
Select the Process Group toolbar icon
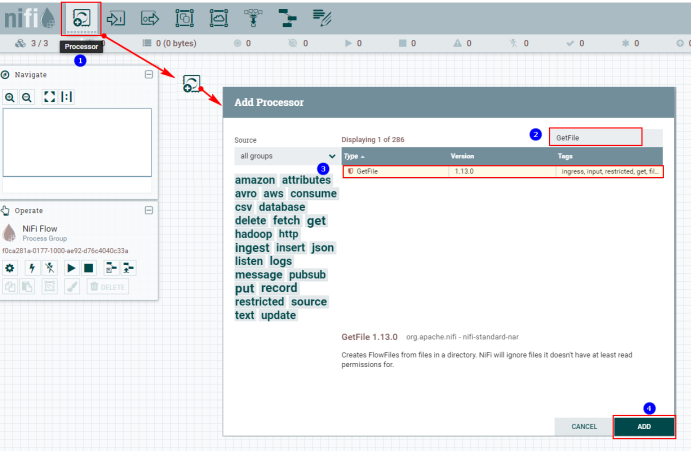click(184, 18)
